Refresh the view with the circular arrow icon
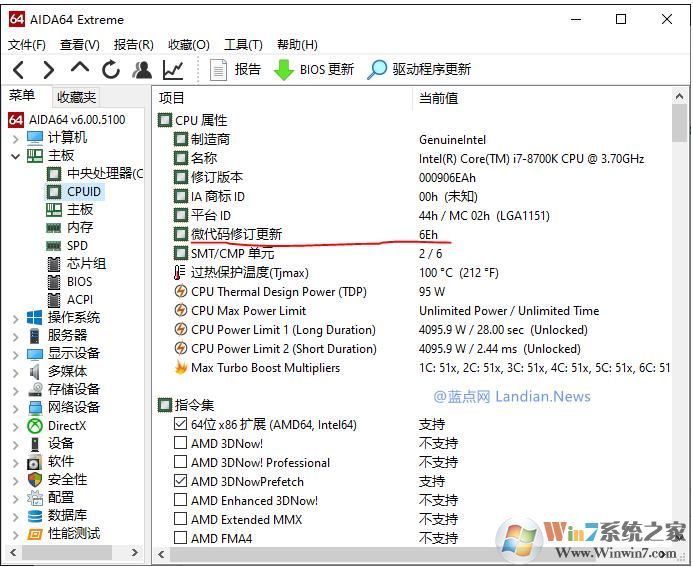The width and height of the screenshot is (693, 567). (110, 69)
